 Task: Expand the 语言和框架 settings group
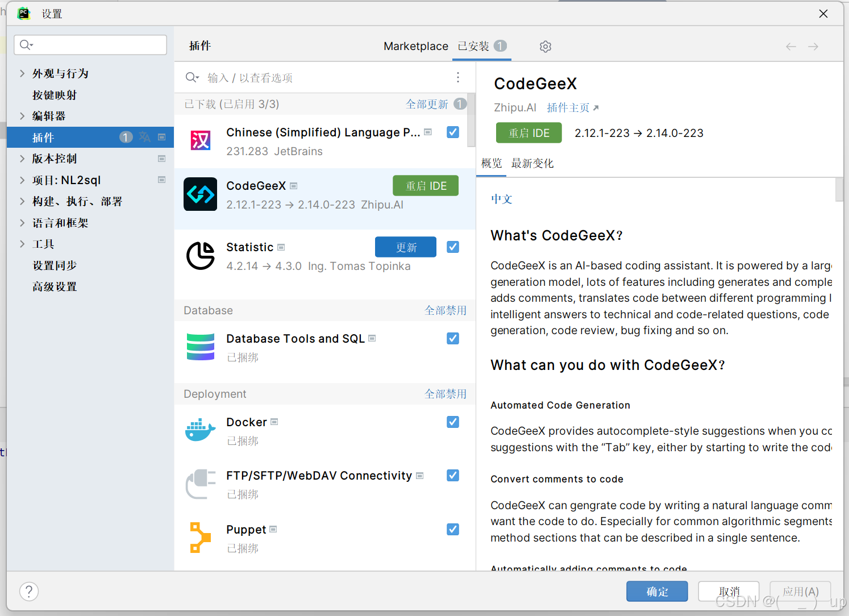22,223
